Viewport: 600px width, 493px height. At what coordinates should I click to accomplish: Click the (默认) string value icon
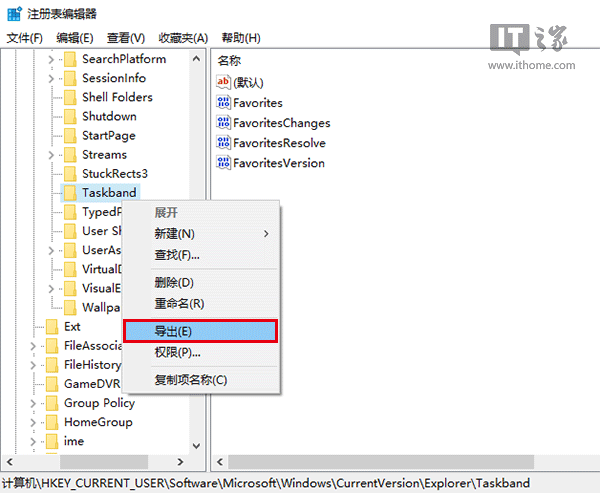pos(224,82)
